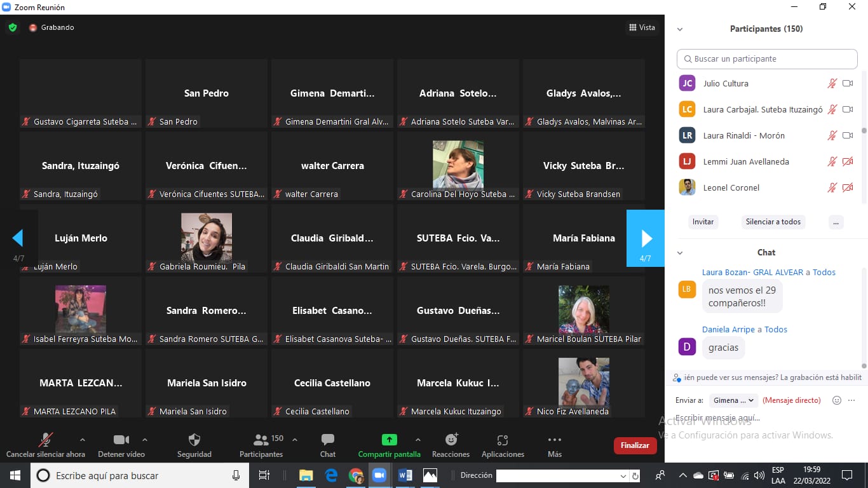Viewport: 868px width, 488px height.
Task: Open the Seguridad shield icon
Action: [194, 440]
